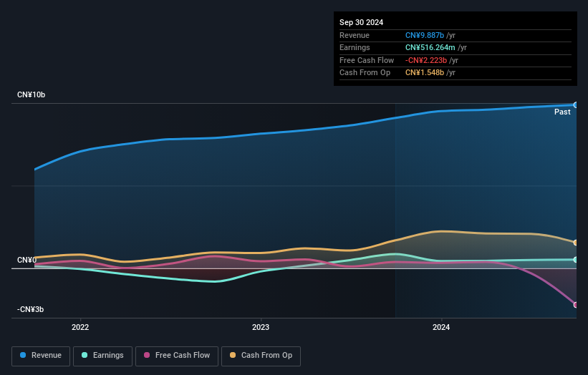This screenshot has width=588, height=375.
Task: Click the Cash From Op row label in the tooltip
Action: pos(365,73)
